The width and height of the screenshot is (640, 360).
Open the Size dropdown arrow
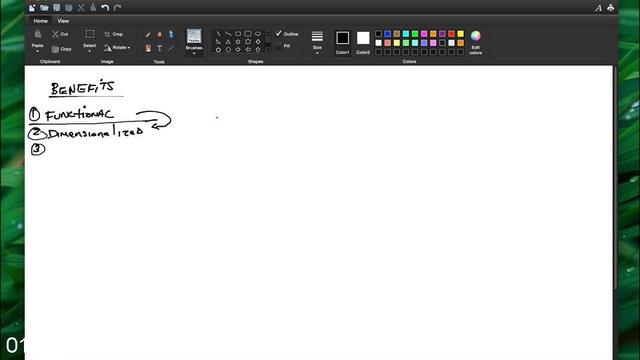(x=317, y=53)
